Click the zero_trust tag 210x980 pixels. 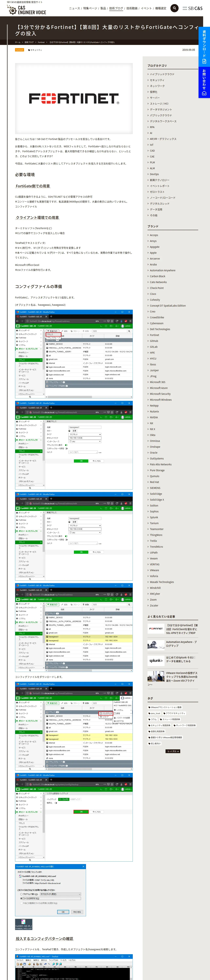pos(154,713)
